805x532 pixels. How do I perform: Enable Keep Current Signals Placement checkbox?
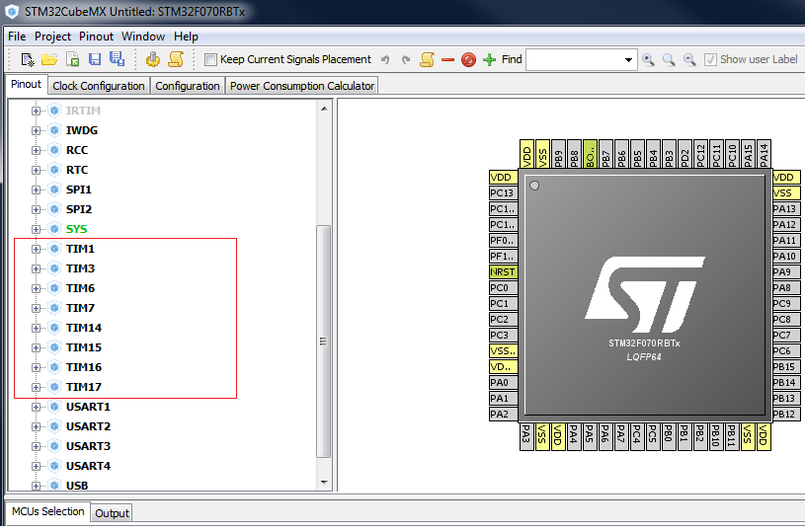[x=210, y=60]
